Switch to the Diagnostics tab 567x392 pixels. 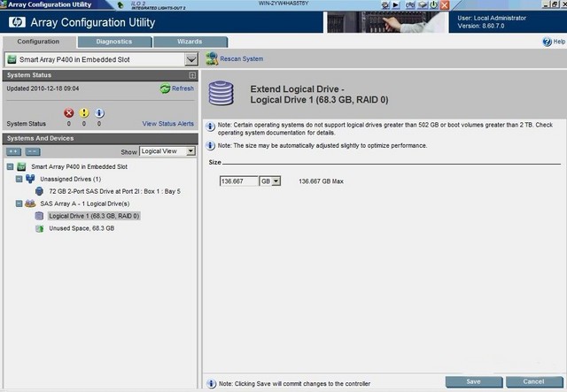pyautogui.click(x=113, y=42)
